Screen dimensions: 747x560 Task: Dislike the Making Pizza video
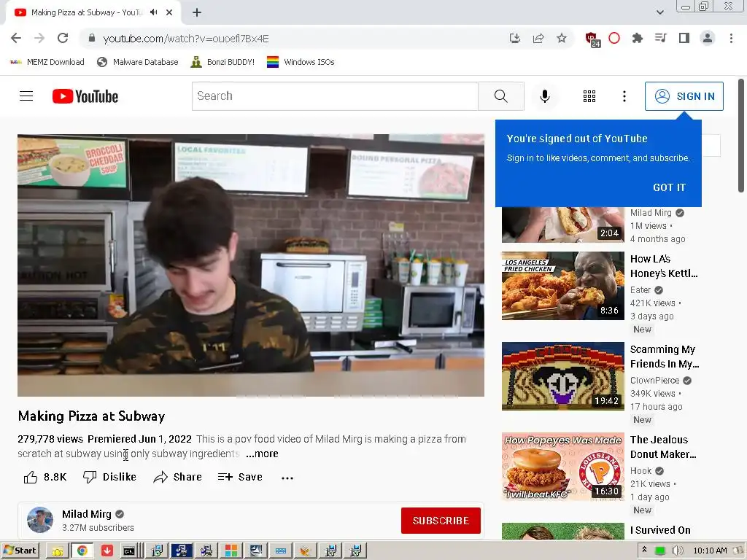pyautogui.click(x=109, y=477)
